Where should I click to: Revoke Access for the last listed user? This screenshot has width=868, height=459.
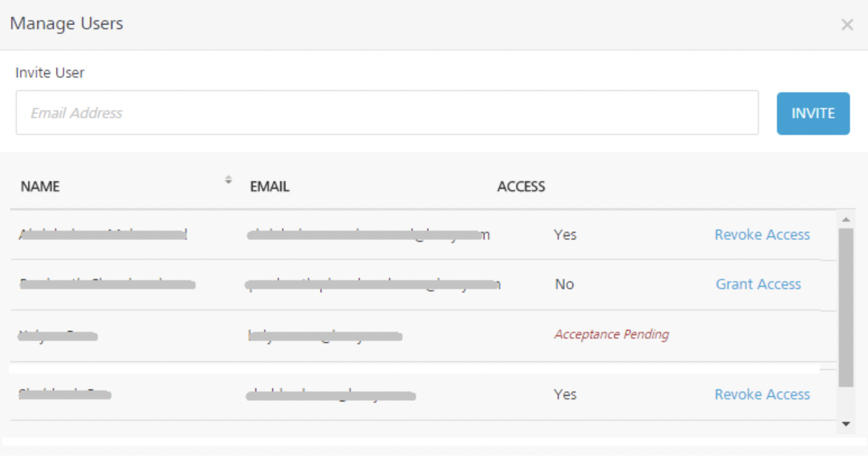click(762, 394)
